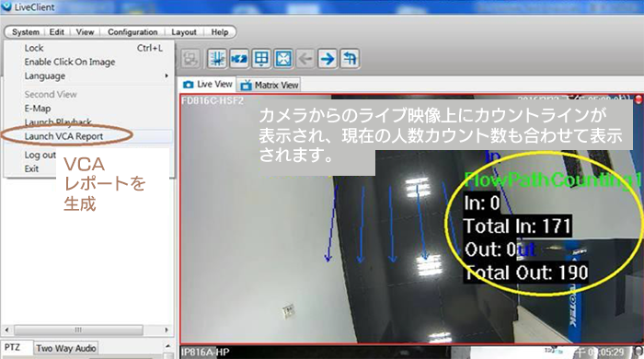
Task: Open the Layout menu
Action: pos(184,32)
